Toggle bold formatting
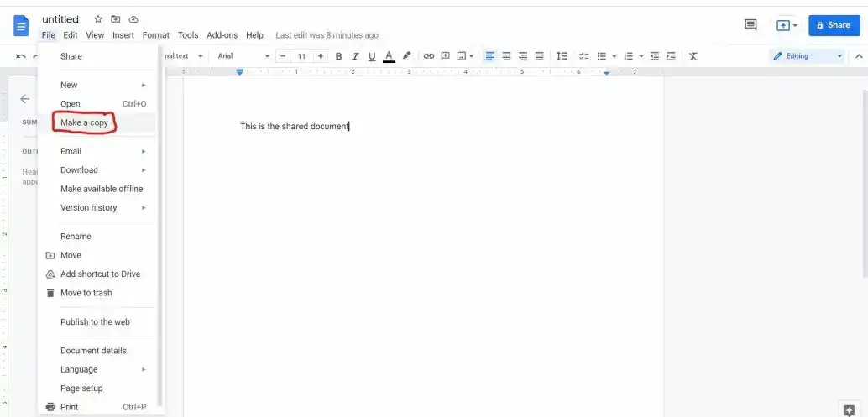 coord(339,56)
